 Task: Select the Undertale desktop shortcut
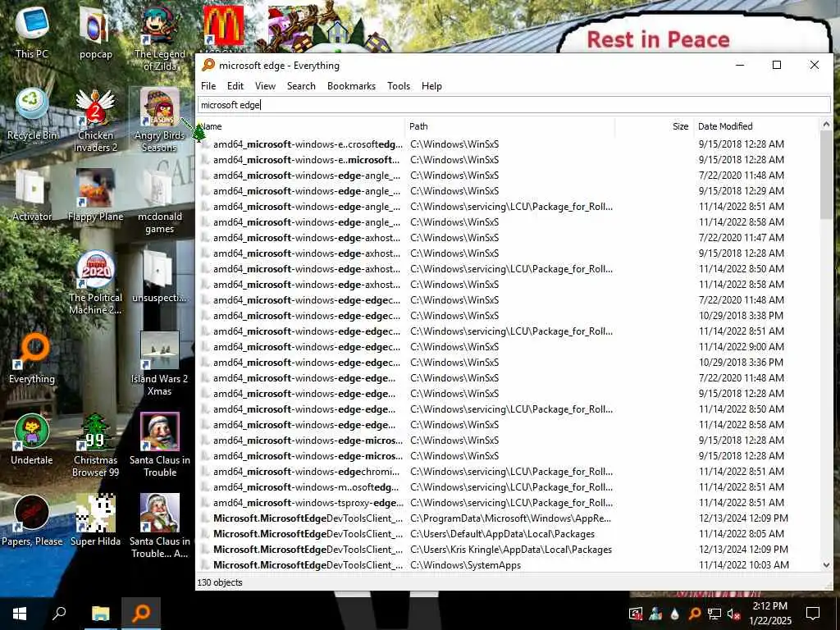coord(32,439)
